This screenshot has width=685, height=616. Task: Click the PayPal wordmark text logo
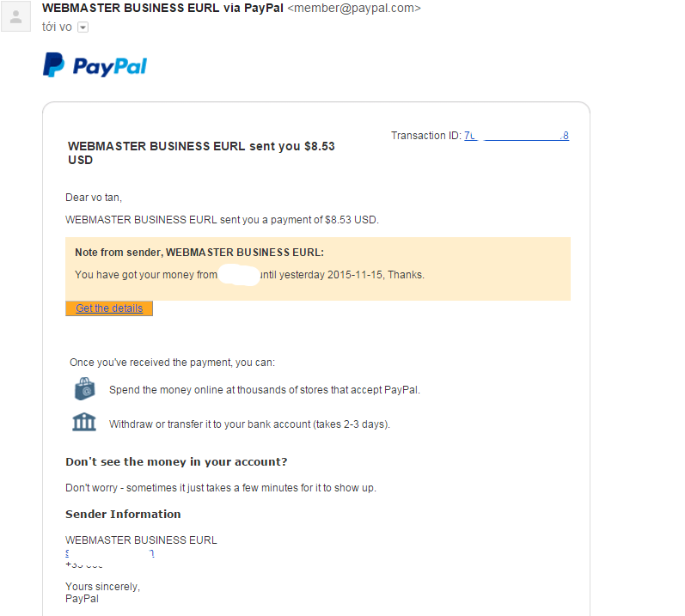(x=110, y=67)
